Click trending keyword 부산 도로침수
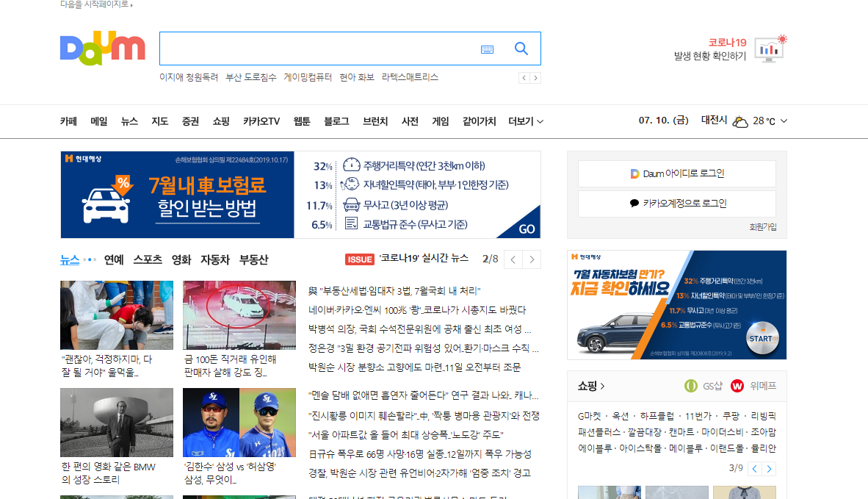Image resolution: width=868 pixels, height=499 pixels. click(x=250, y=78)
